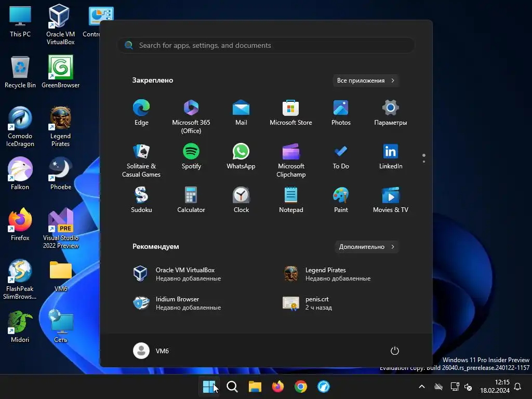This screenshot has height=399, width=532.
Task: Open the Clock app
Action: pyautogui.click(x=241, y=200)
